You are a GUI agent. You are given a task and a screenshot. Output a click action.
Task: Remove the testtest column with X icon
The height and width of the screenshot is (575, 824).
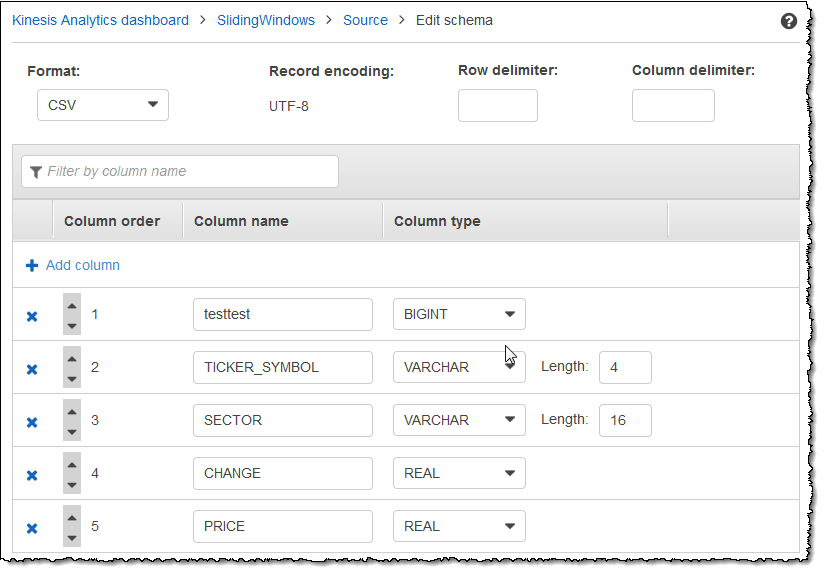[32, 316]
